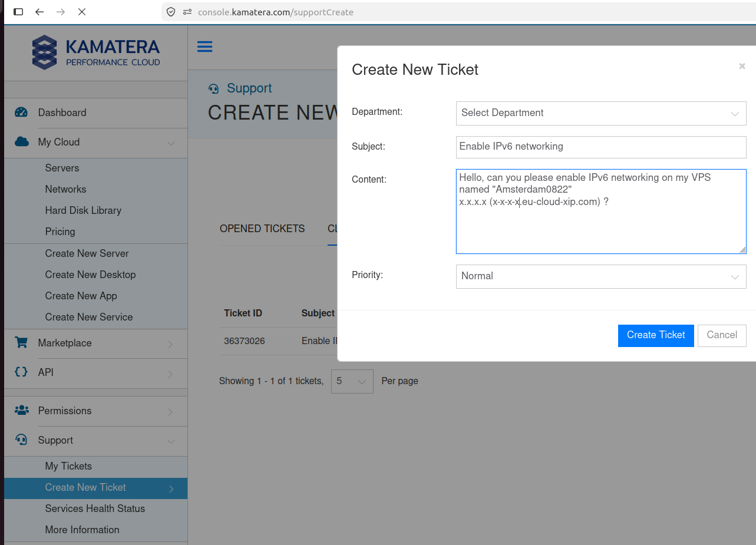
Task: Click the Kamatera Performance Cloud logo
Action: pos(96,52)
